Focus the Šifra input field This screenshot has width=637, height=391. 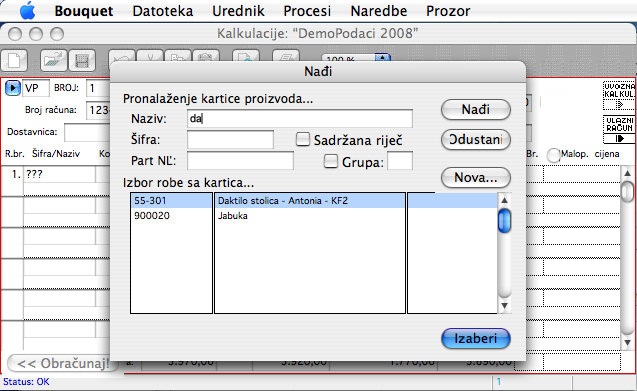point(230,139)
